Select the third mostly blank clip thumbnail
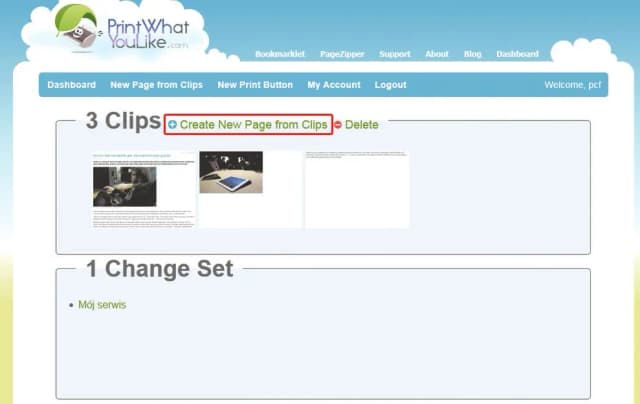 coord(357,190)
